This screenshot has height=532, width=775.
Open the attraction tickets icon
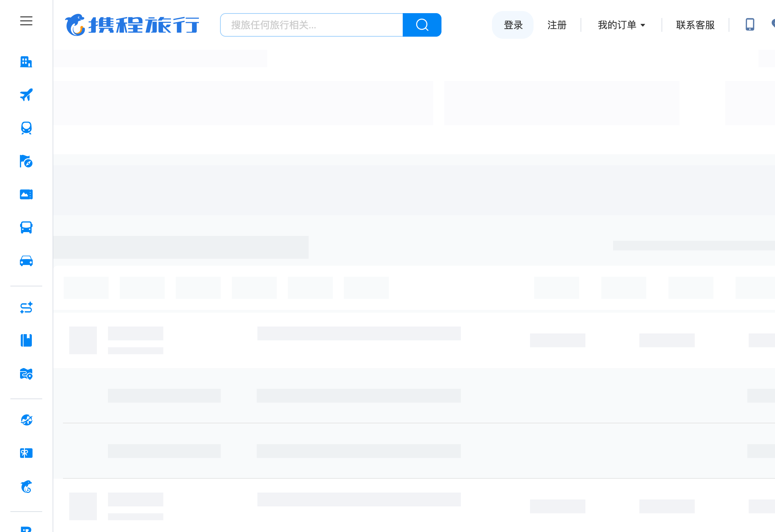(26, 194)
